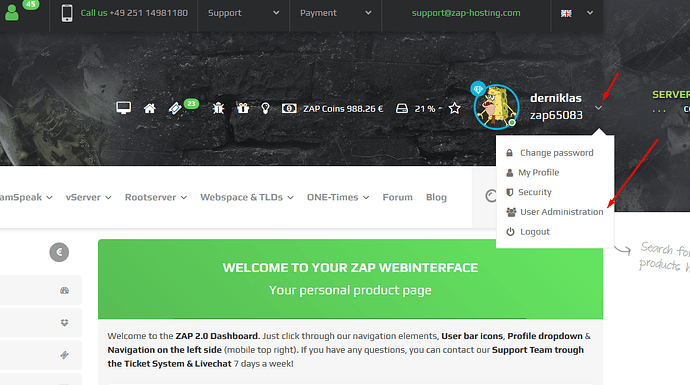Open tickets icon with 23 badge

(x=175, y=108)
